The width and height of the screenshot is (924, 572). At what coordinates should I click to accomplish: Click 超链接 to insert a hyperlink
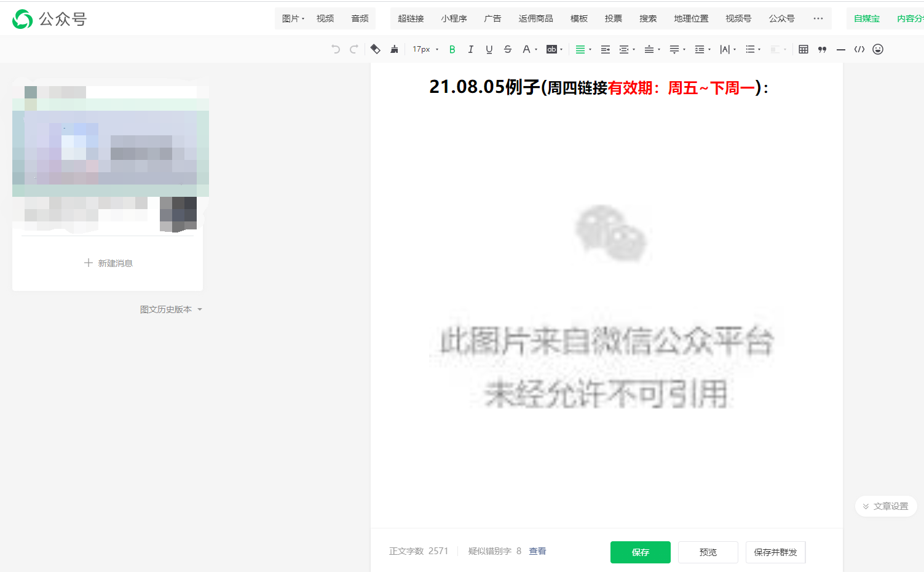411,18
